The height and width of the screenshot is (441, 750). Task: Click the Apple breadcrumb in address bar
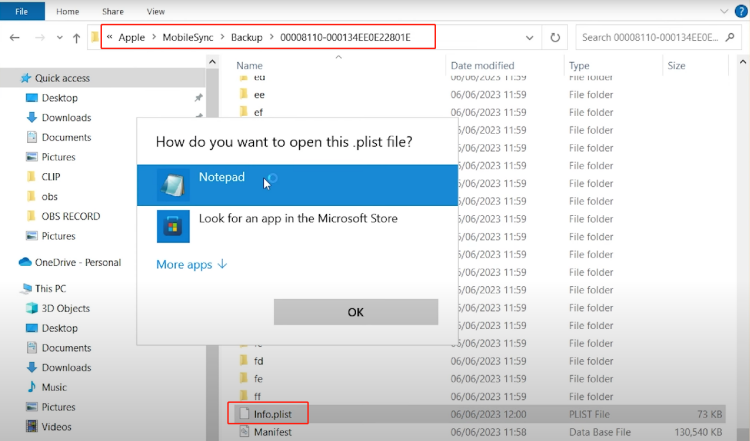132,37
